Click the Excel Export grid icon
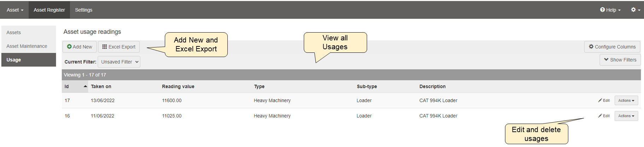The image size is (644, 147). coord(105,47)
